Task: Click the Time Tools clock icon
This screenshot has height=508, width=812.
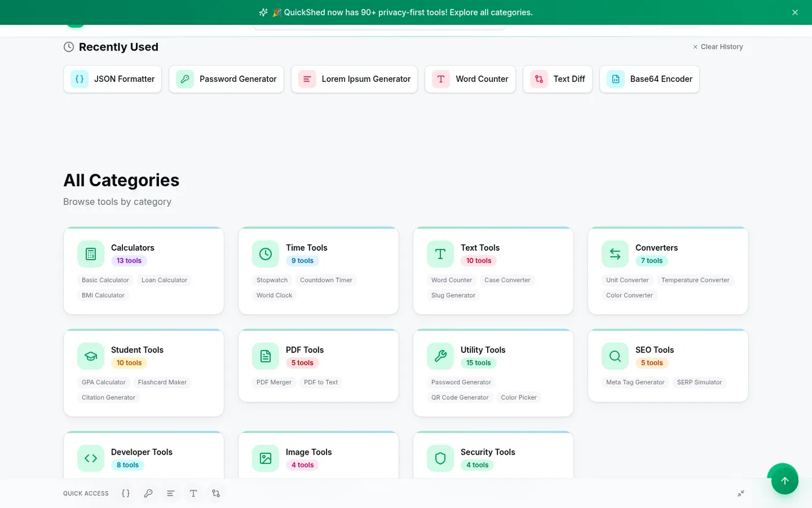Action: [x=266, y=254]
